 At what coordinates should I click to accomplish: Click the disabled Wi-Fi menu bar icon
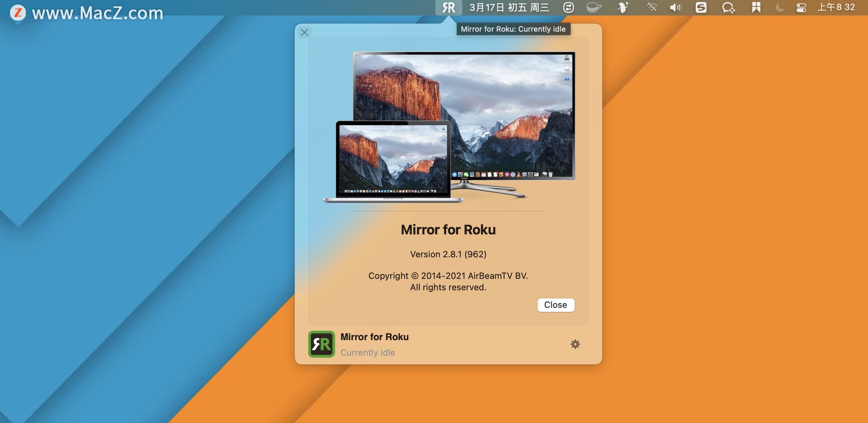point(651,7)
